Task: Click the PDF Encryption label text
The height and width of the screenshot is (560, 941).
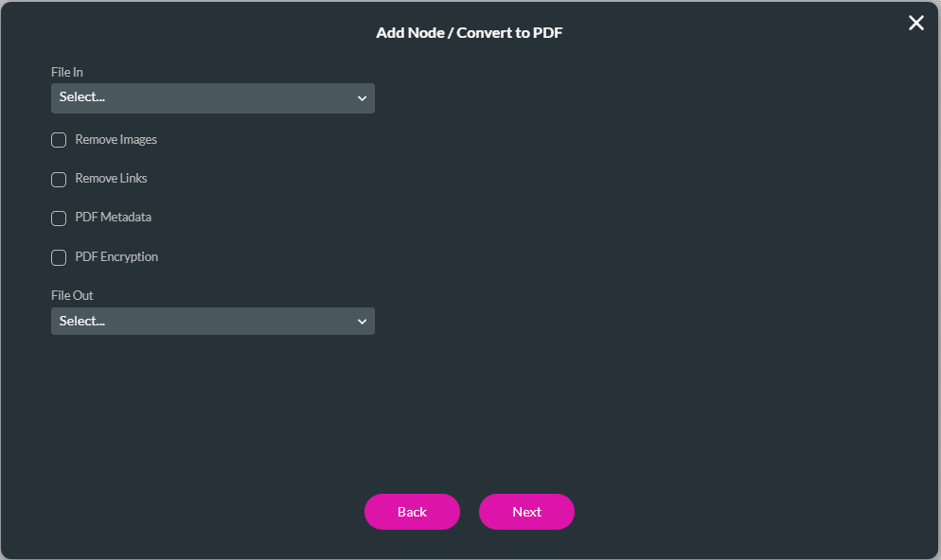Action: click(x=116, y=257)
